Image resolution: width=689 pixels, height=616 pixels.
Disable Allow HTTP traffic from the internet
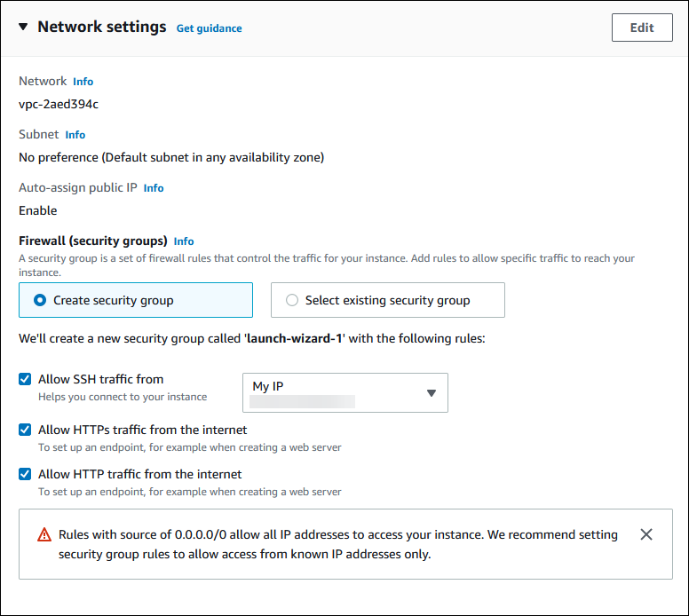pos(25,474)
